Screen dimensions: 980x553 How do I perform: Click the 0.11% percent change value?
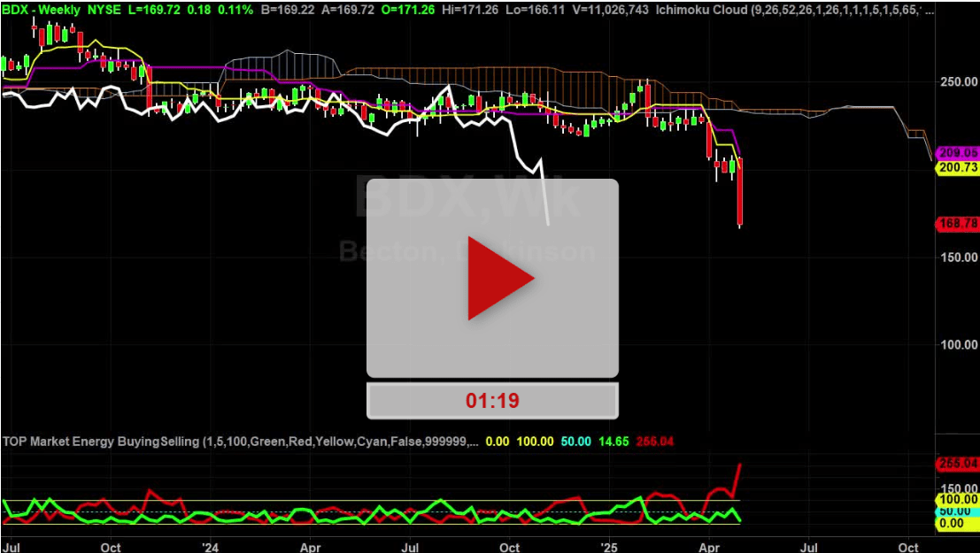point(236,10)
